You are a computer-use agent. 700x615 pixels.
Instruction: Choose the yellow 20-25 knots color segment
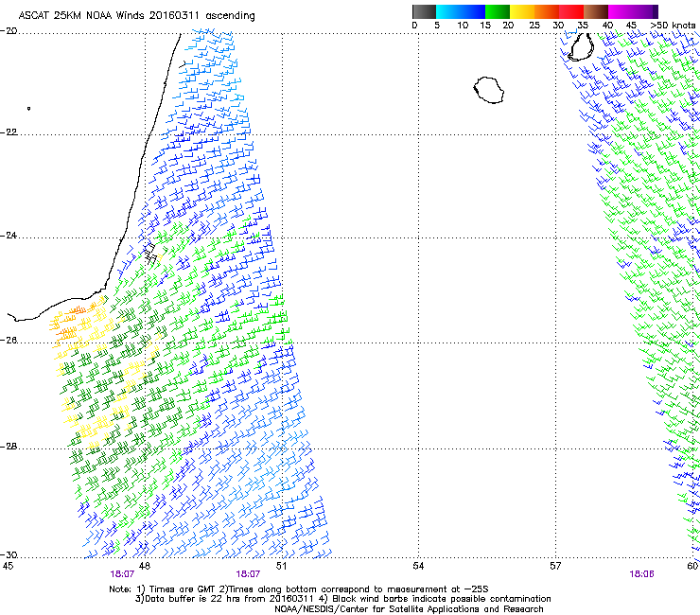[522, 11]
